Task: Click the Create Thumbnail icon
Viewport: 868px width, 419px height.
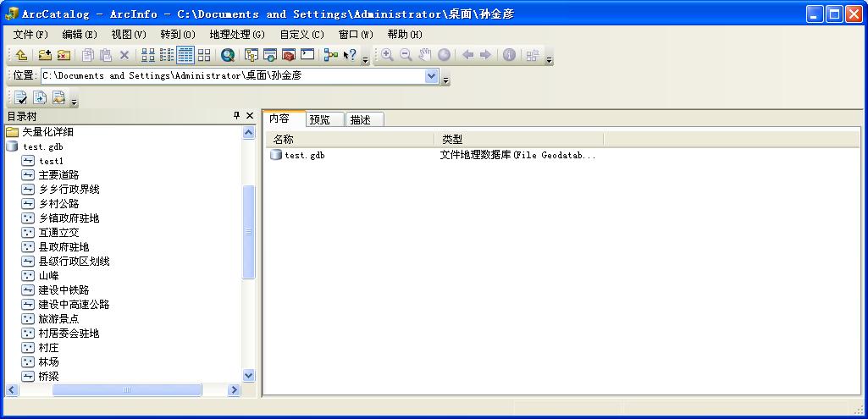Action: 533,55
